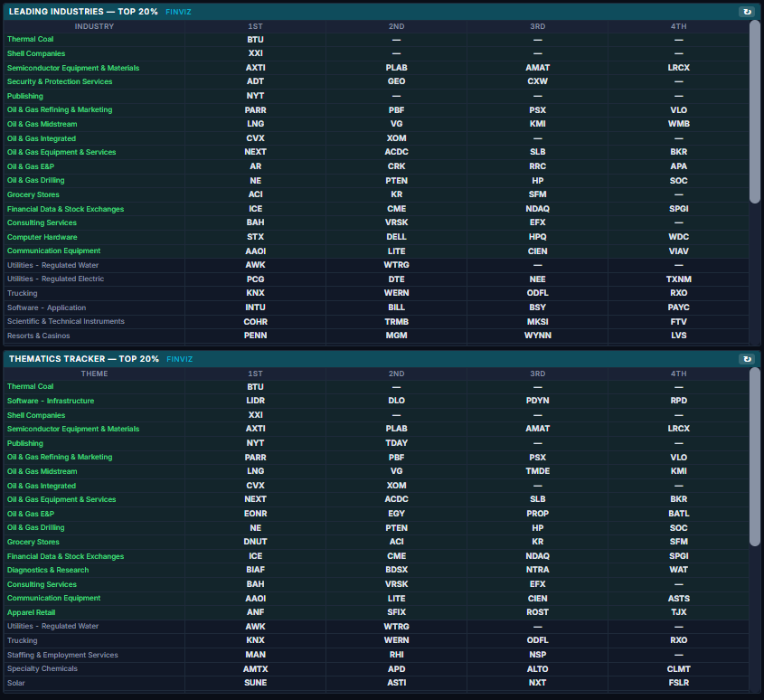Viewport: 764px width, 700px height.
Task: Select ticker AR
Action: pos(255,166)
